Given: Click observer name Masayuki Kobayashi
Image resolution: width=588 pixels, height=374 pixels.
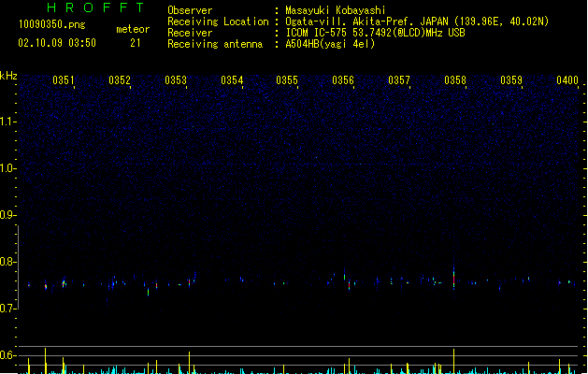Looking at the screenshot, I should [x=336, y=10].
